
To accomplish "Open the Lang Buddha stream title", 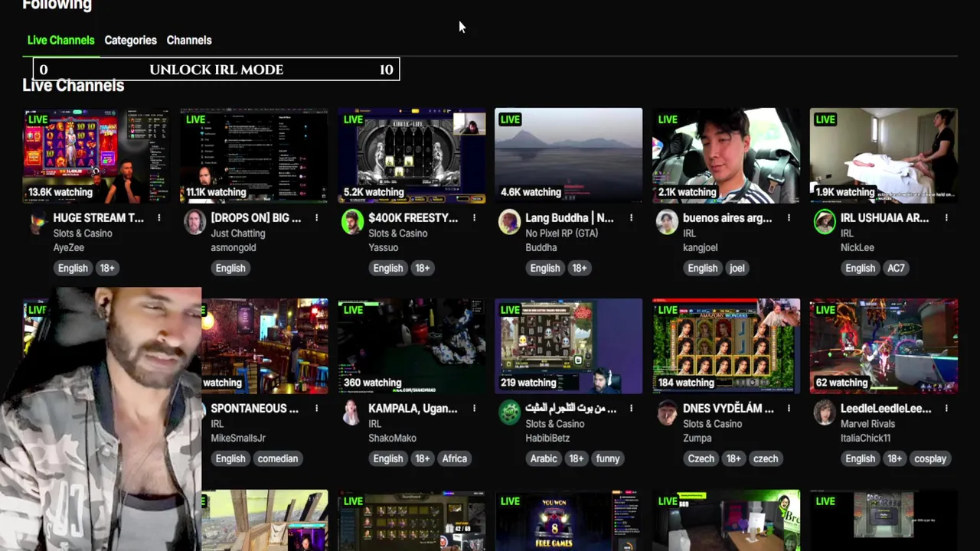I will [x=570, y=218].
